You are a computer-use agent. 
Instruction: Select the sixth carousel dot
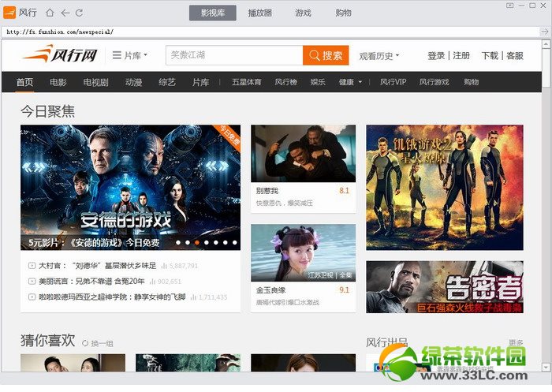point(226,242)
